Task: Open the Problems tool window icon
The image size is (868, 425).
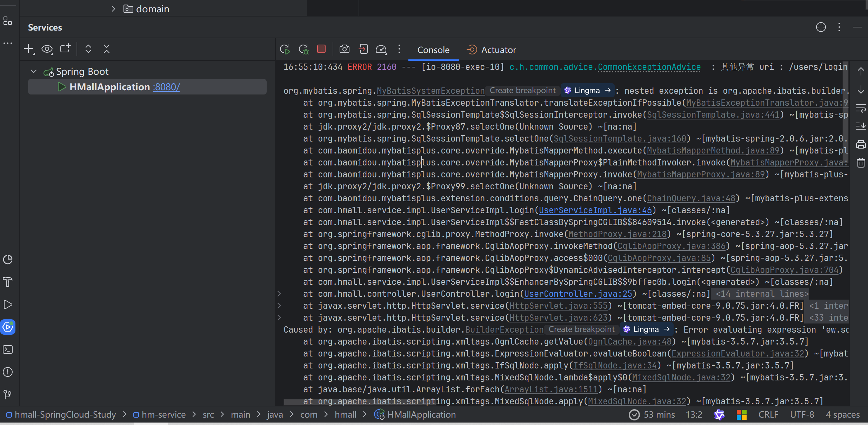Action: [x=8, y=372]
